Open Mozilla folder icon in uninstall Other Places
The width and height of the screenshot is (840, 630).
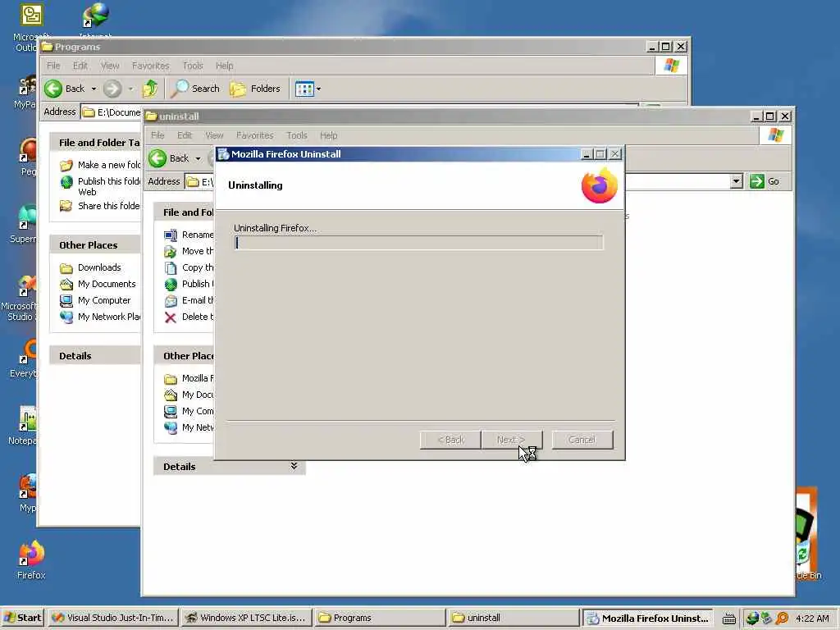(x=171, y=379)
